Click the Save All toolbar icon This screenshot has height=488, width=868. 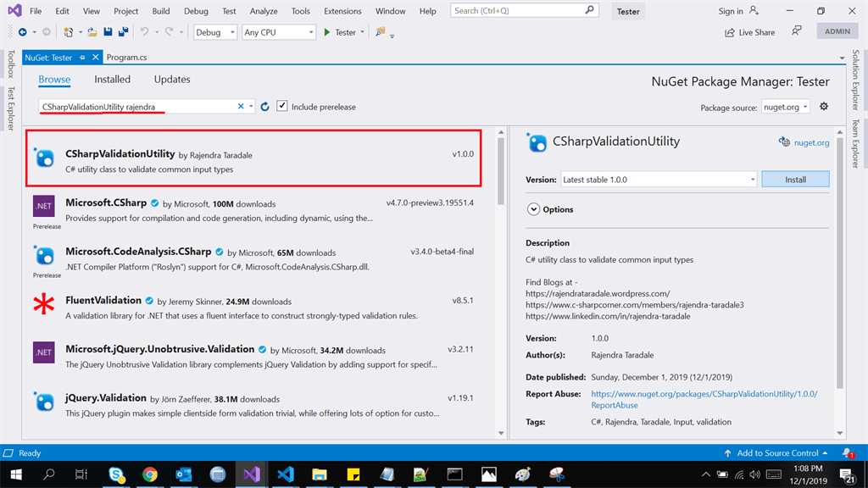click(x=124, y=32)
